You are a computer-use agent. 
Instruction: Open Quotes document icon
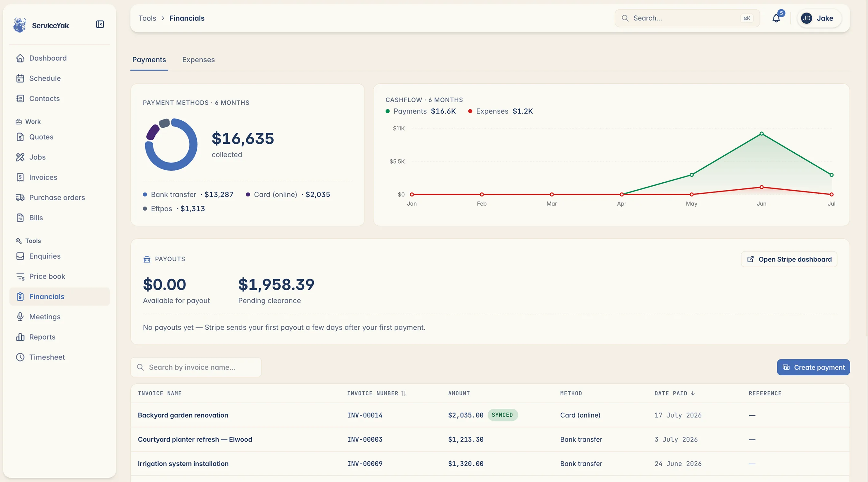click(20, 137)
